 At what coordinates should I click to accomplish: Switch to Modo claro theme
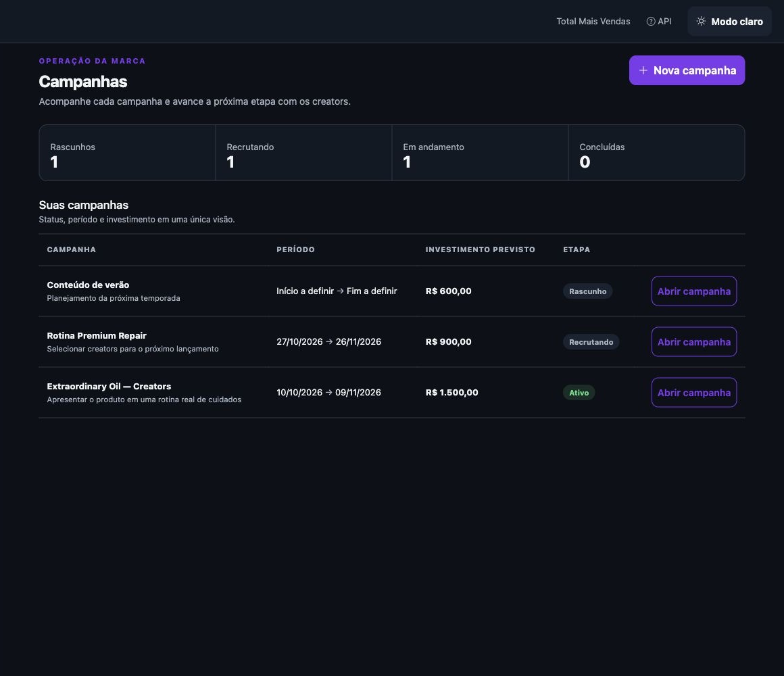click(x=729, y=22)
